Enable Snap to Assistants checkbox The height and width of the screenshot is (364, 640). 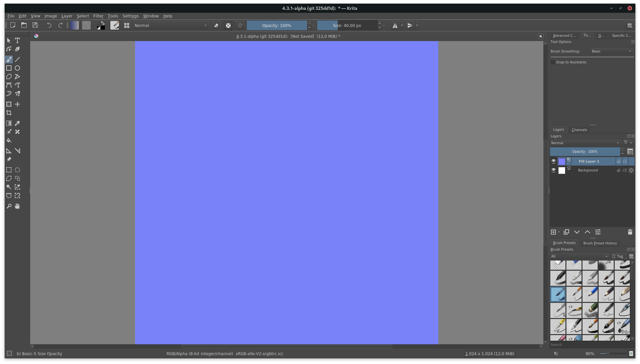pyautogui.click(x=553, y=62)
